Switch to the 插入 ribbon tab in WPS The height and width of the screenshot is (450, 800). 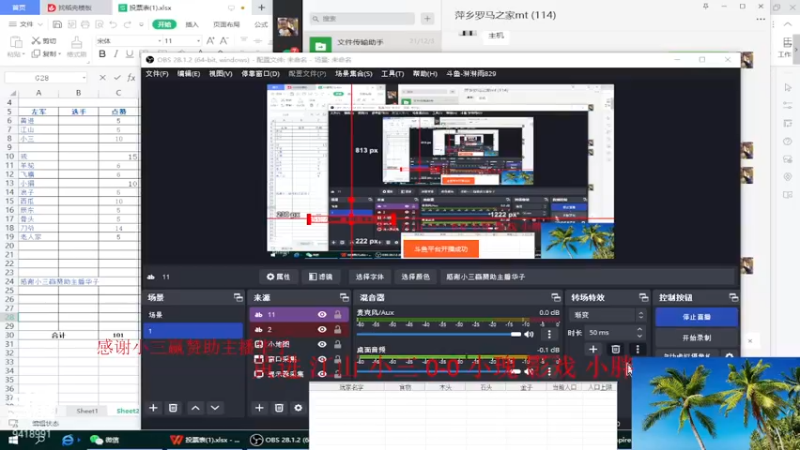[192, 24]
